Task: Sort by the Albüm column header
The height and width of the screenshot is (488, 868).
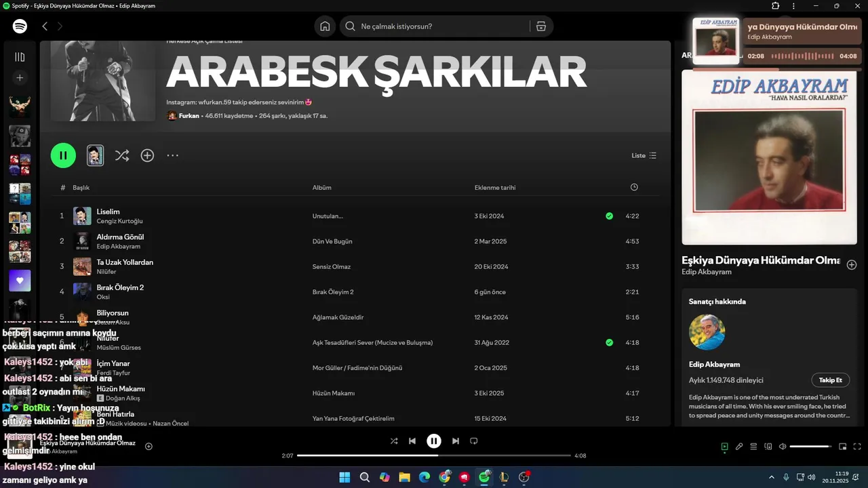Action: click(x=321, y=188)
